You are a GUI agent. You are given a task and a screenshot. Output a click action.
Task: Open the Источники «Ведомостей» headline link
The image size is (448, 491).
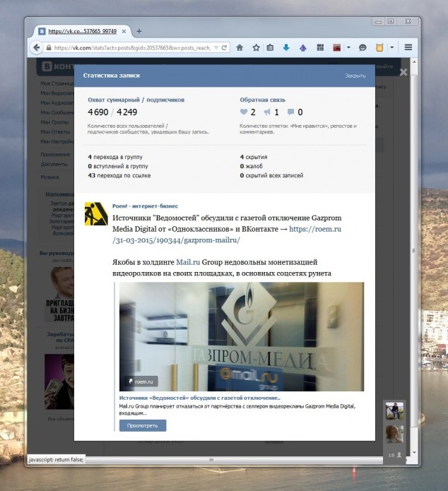pyautogui.click(x=199, y=398)
